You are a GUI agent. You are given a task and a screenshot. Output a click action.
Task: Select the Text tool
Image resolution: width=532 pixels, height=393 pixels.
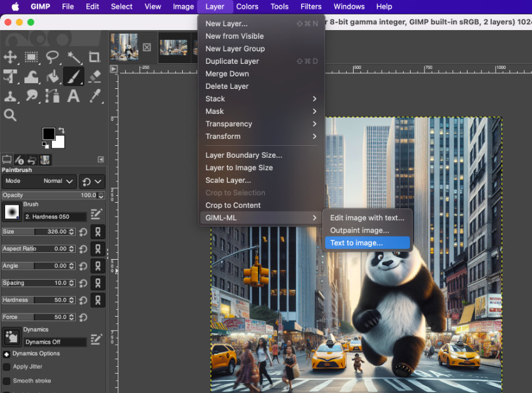(x=73, y=96)
